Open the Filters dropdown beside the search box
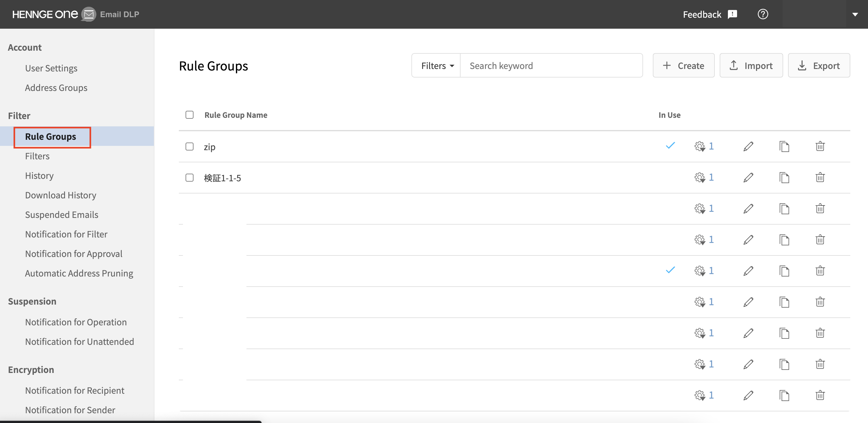The image size is (868, 423). point(437,65)
